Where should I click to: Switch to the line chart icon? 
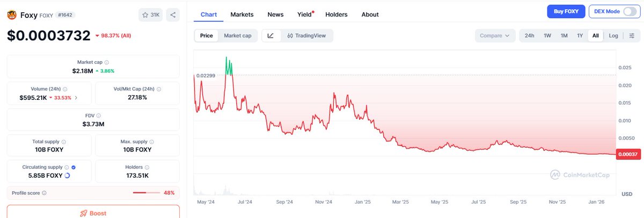click(x=270, y=36)
